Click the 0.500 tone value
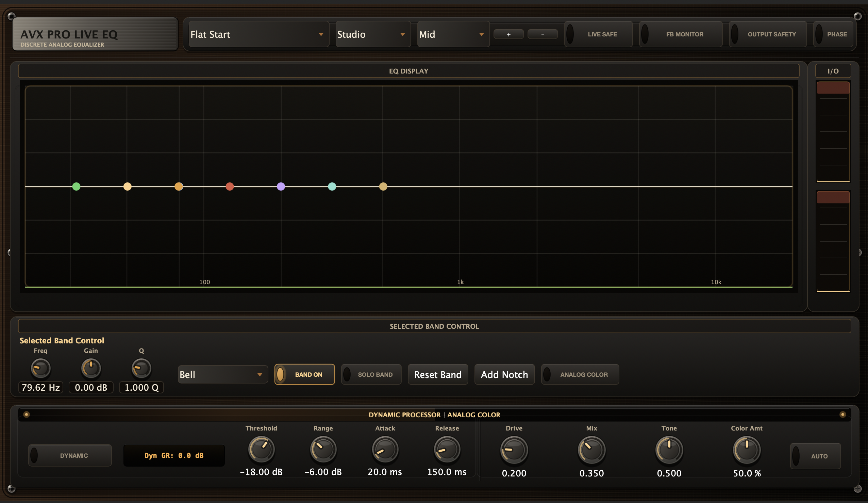Image resolution: width=868 pixels, height=503 pixels. (x=669, y=473)
